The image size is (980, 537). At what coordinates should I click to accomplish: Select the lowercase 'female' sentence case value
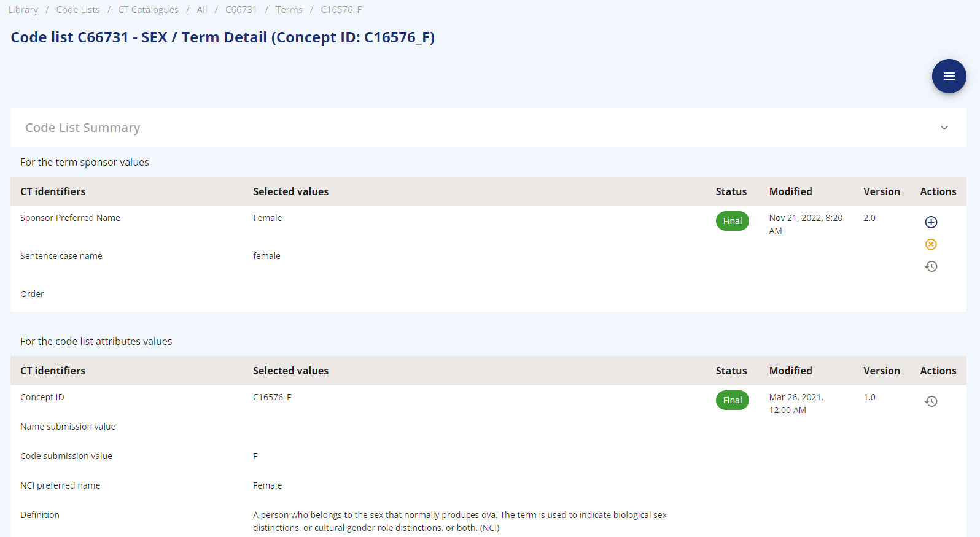(x=266, y=256)
